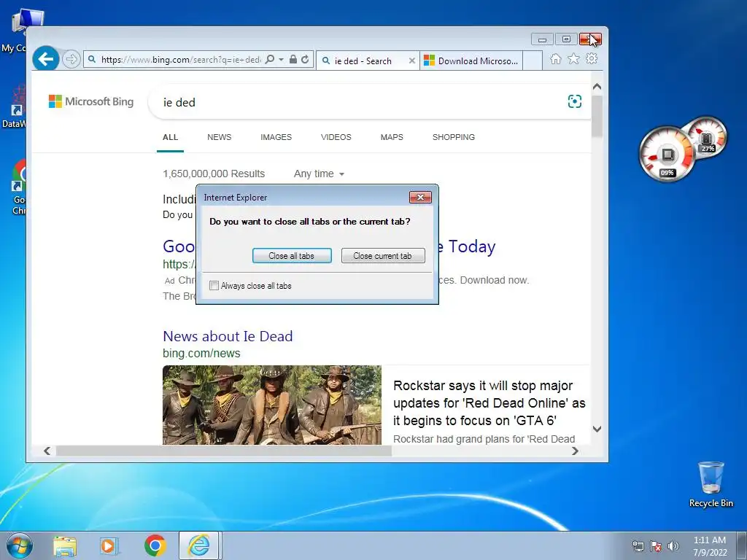Viewport: 747px width, 560px height.
Task: Close the 'ie ded - Search' tab
Action: tap(412, 61)
